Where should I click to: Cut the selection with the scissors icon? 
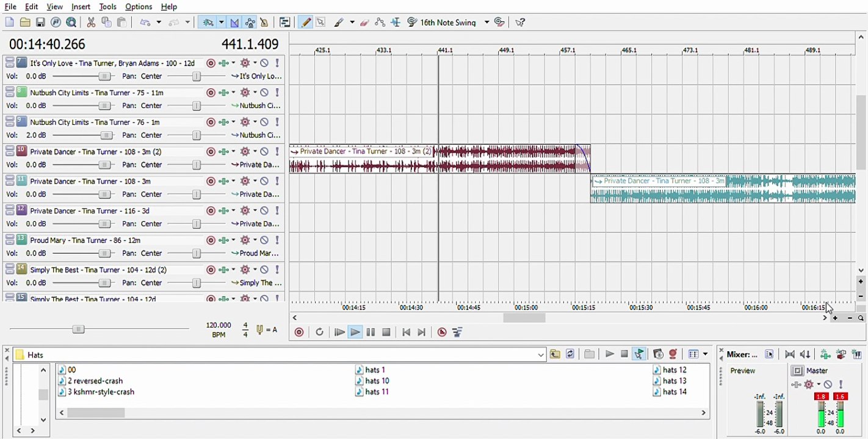pyautogui.click(x=91, y=23)
